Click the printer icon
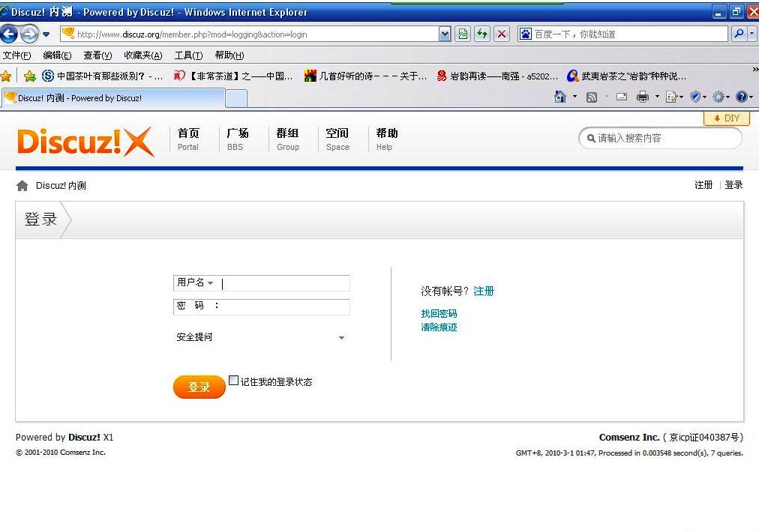Viewport: 759px width, 532px height. tap(643, 97)
